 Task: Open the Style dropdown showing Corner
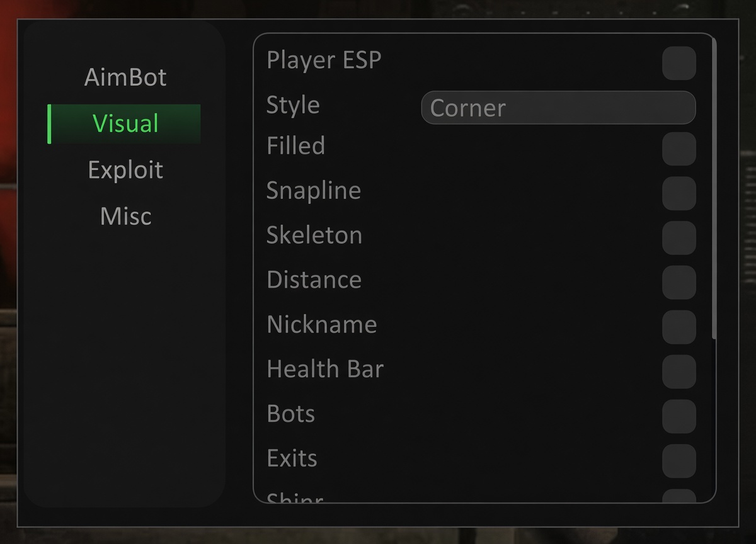click(558, 108)
